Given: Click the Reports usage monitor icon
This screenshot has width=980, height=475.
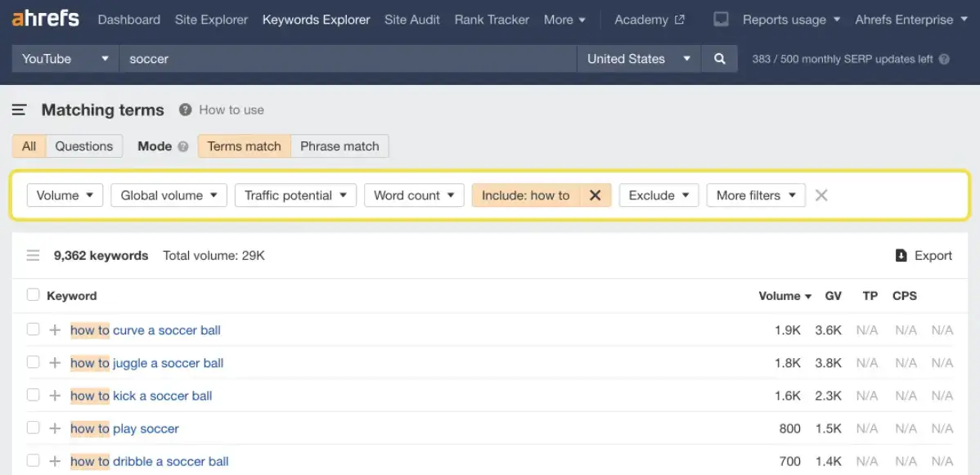Looking at the screenshot, I should (x=721, y=19).
